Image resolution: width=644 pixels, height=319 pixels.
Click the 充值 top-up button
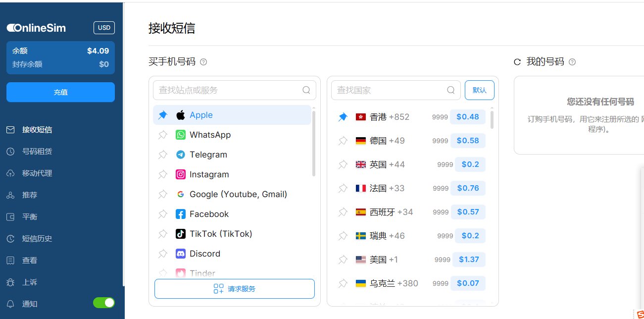tap(60, 92)
